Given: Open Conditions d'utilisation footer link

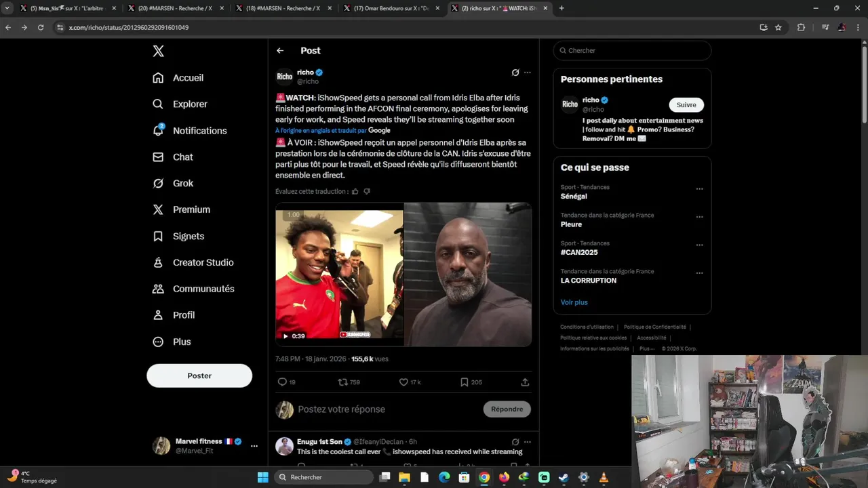Looking at the screenshot, I should tap(587, 327).
